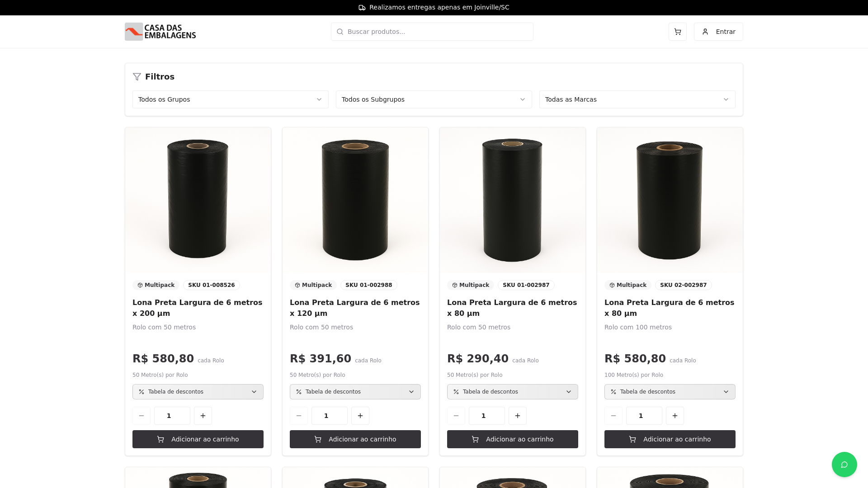Click plus icon for SKU 01-002988 product
This screenshot has height=488, width=868.
pos(360,416)
